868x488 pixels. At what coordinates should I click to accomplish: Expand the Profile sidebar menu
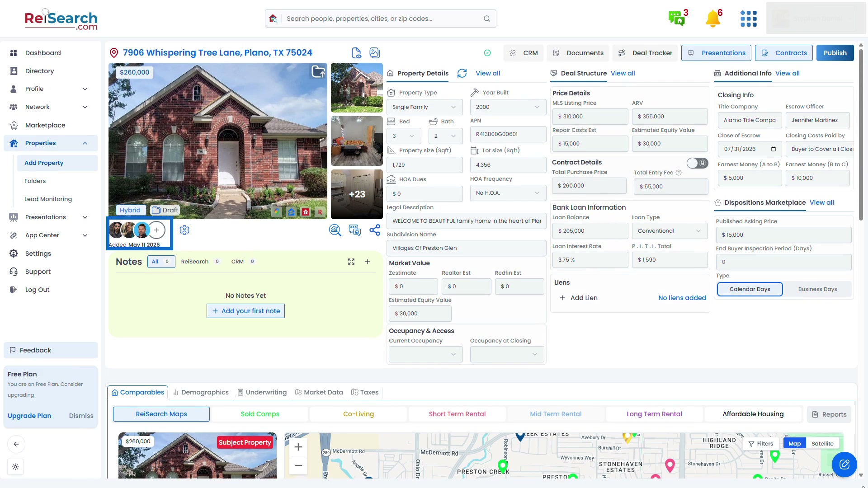click(x=51, y=89)
